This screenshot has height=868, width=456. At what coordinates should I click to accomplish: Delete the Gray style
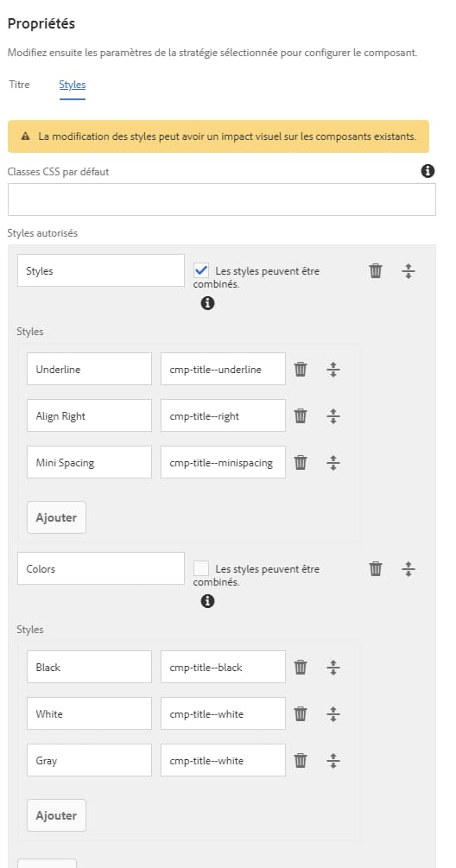pyautogui.click(x=301, y=760)
